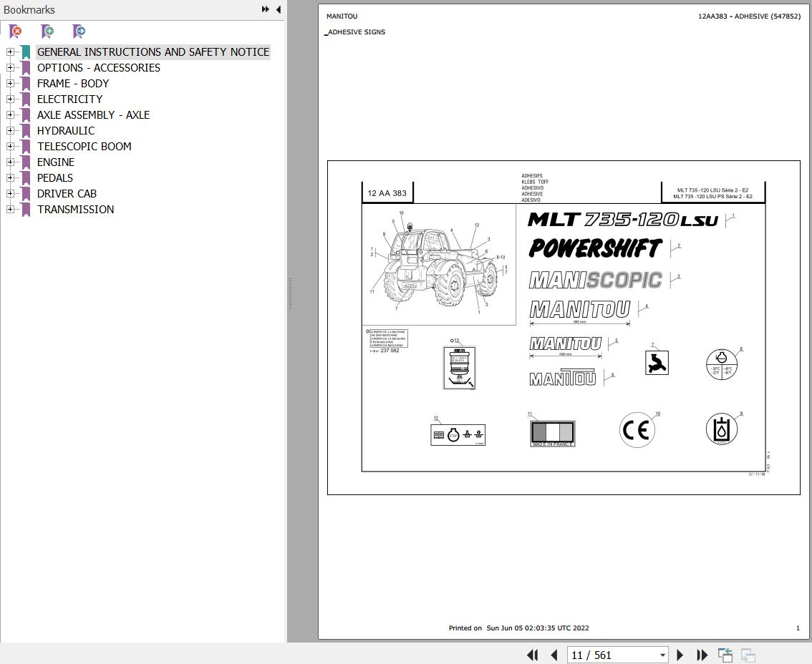Click the CE mark decal in the diagram

[637, 430]
